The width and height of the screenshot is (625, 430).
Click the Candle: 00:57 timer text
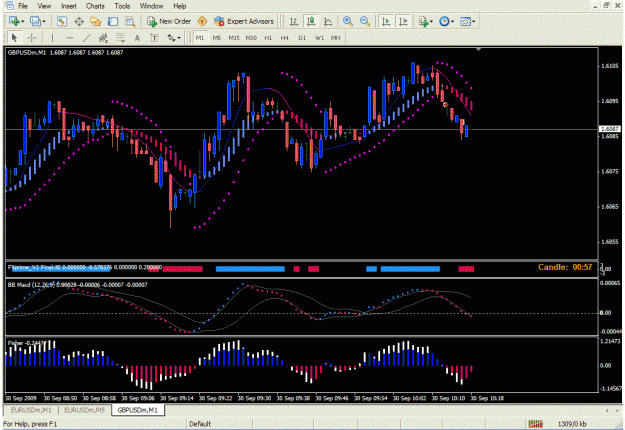click(565, 267)
